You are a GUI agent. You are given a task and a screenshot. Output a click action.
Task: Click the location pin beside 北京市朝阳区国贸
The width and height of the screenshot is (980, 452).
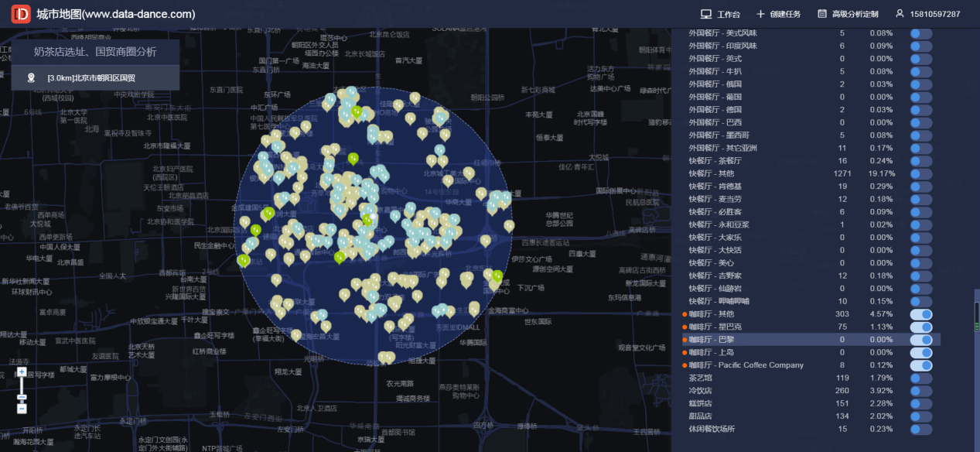pos(31,77)
